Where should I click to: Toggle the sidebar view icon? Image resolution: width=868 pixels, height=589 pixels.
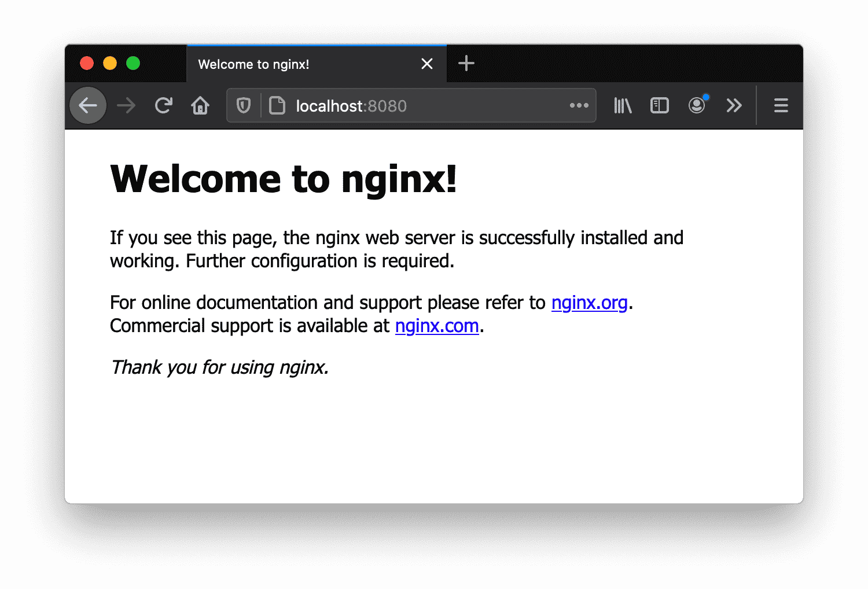tap(660, 105)
